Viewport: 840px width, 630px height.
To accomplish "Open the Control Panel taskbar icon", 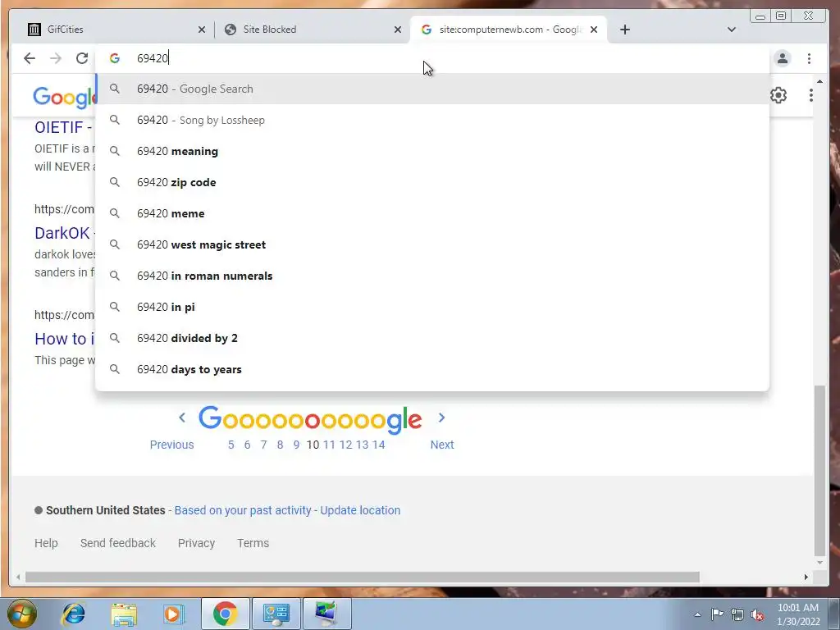I will 276,614.
